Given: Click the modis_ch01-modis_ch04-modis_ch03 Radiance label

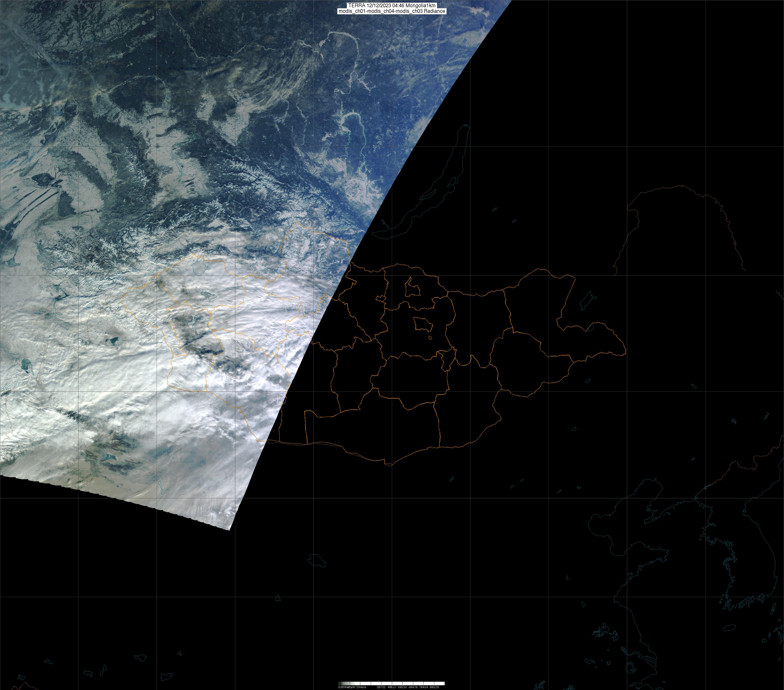Looking at the screenshot, I should (x=392, y=11).
